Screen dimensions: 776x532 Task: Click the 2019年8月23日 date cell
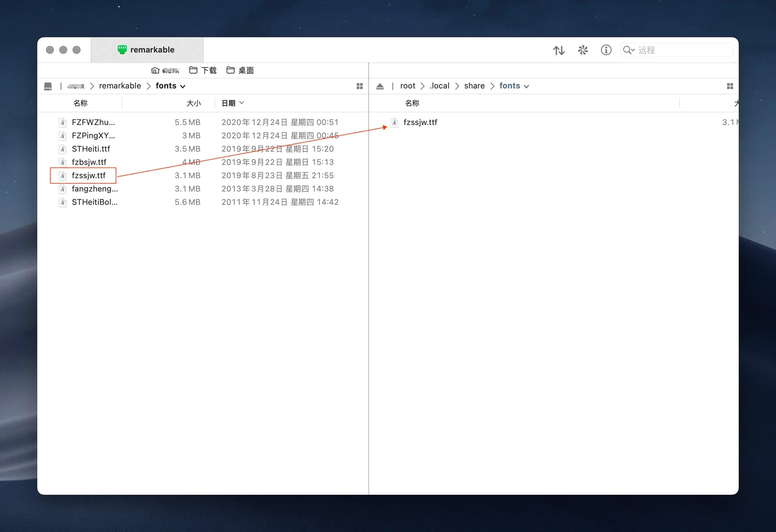pyautogui.click(x=278, y=176)
